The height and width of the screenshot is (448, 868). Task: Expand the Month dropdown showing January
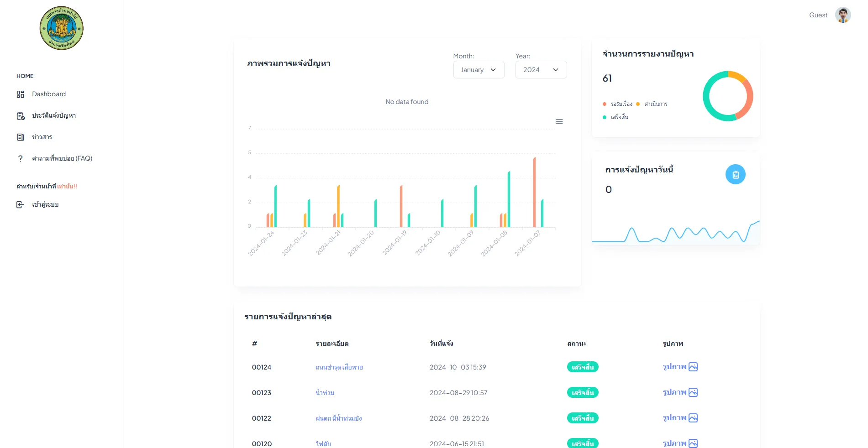[479, 70]
